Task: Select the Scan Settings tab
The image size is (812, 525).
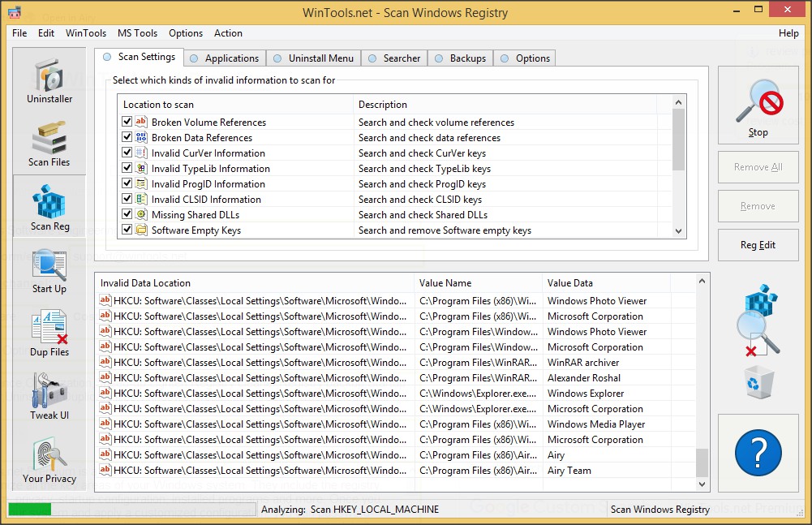Action: tap(139, 57)
